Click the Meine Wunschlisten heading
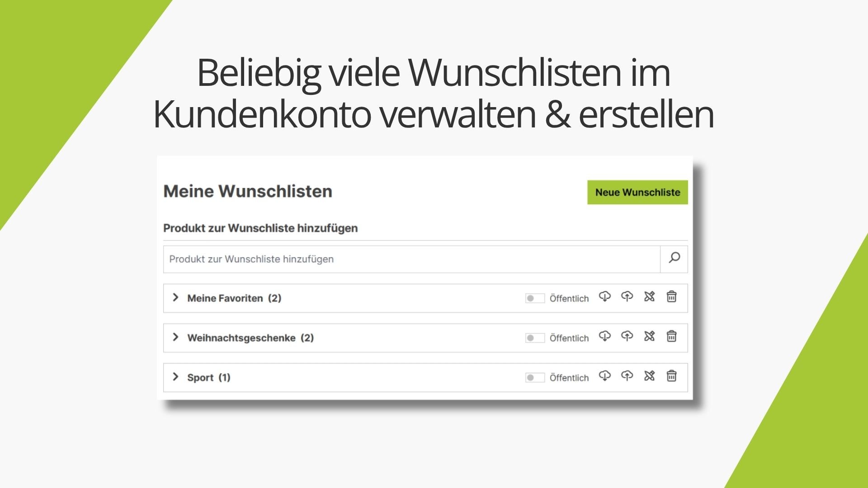This screenshot has height=488, width=868. [248, 191]
